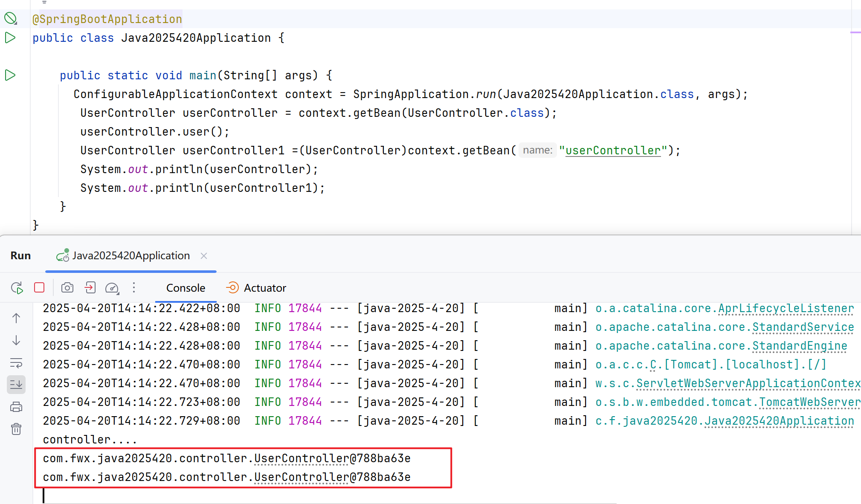Click the console down arrow icon
This screenshot has width=861, height=504.
point(16,340)
